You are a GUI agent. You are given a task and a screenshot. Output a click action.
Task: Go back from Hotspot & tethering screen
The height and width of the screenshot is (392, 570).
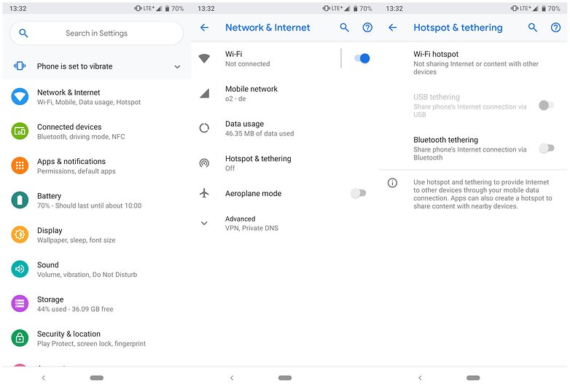[393, 27]
